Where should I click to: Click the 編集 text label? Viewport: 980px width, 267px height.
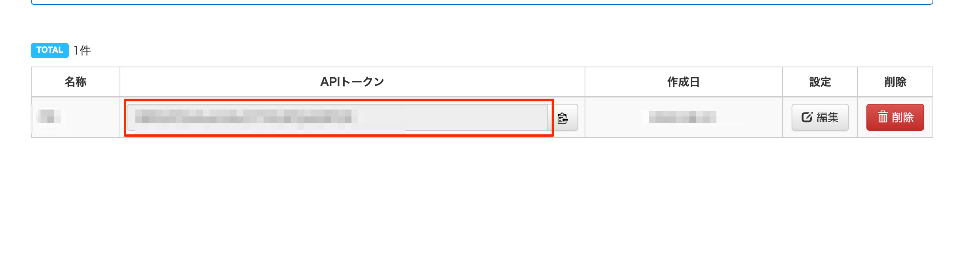click(828, 117)
